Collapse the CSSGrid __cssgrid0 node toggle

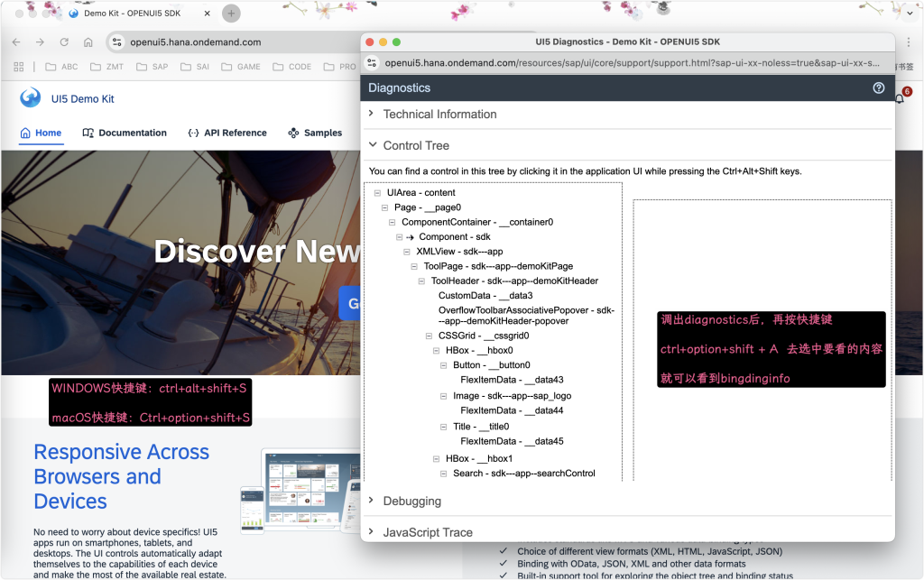coord(429,336)
